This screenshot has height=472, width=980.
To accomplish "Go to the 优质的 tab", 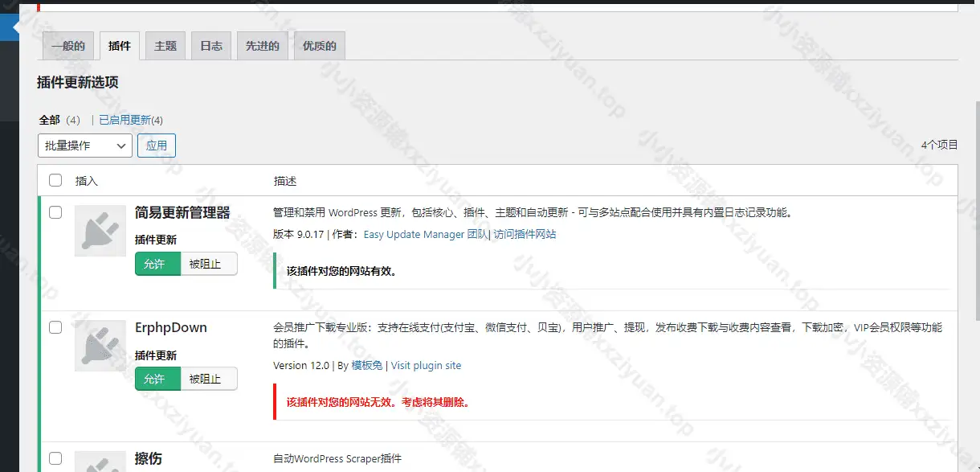I will tap(319, 46).
